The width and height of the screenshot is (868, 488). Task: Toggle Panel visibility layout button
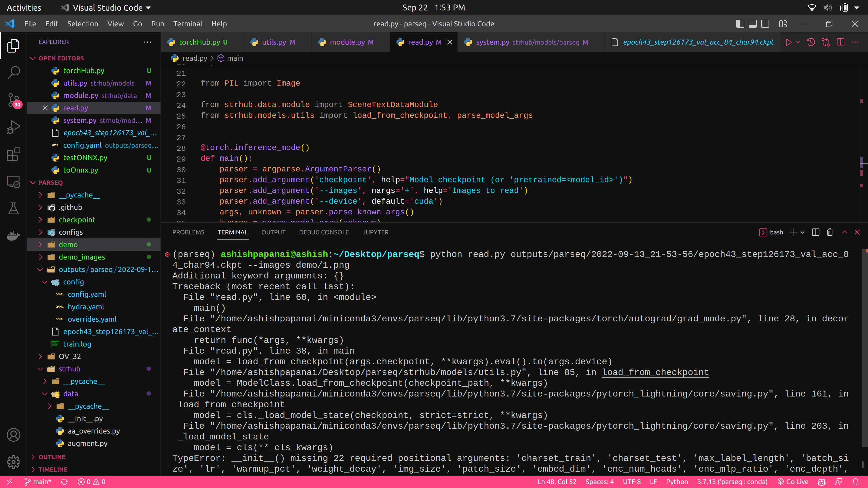point(752,24)
